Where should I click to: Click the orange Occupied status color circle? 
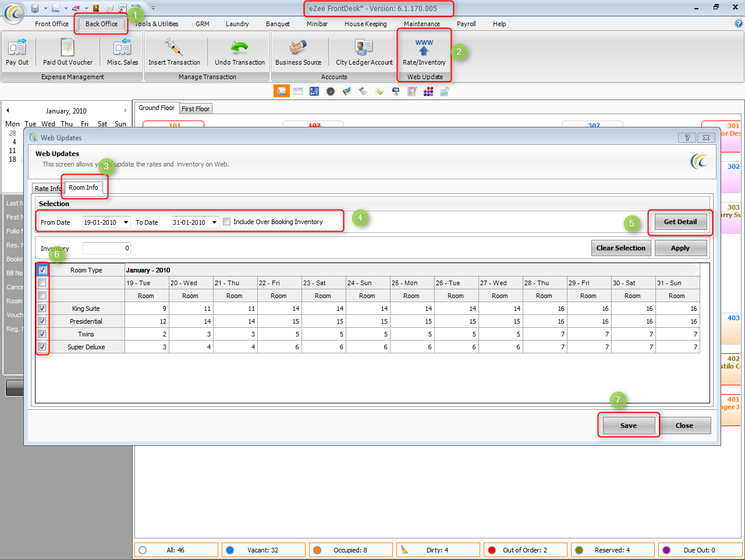[x=317, y=550]
